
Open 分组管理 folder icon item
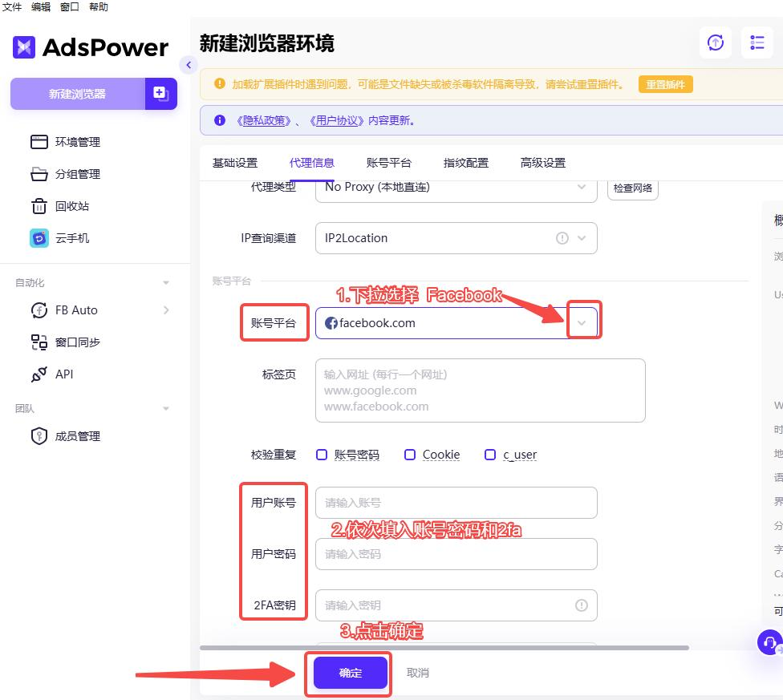pos(65,174)
